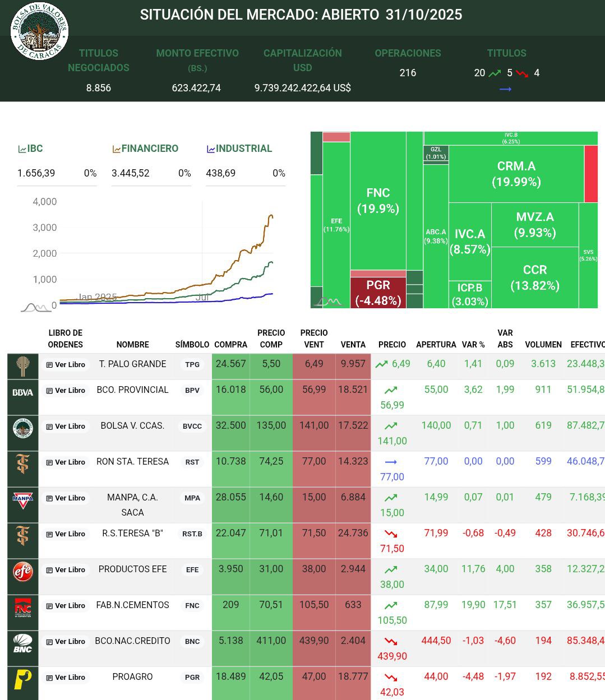
Task: Click the R.S.Teresa "B" row logo
Action: coord(23,536)
